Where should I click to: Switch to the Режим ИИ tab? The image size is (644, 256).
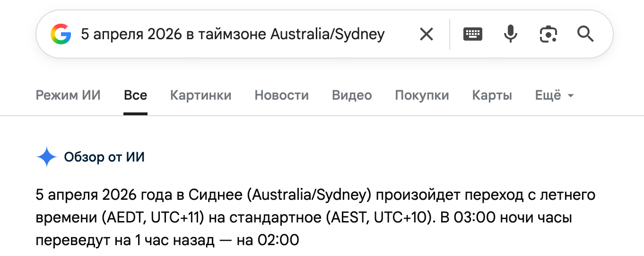pyautogui.click(x=68, y=95)
